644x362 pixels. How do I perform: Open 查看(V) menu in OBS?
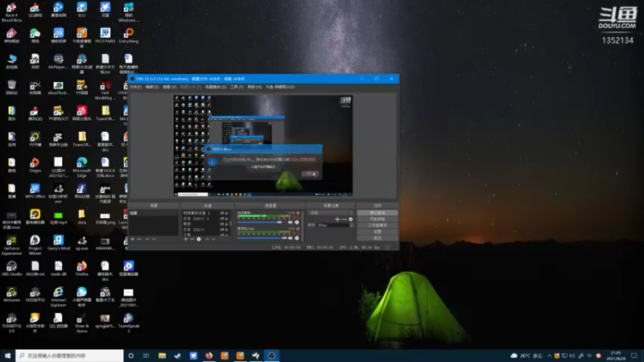coord(169,87)
